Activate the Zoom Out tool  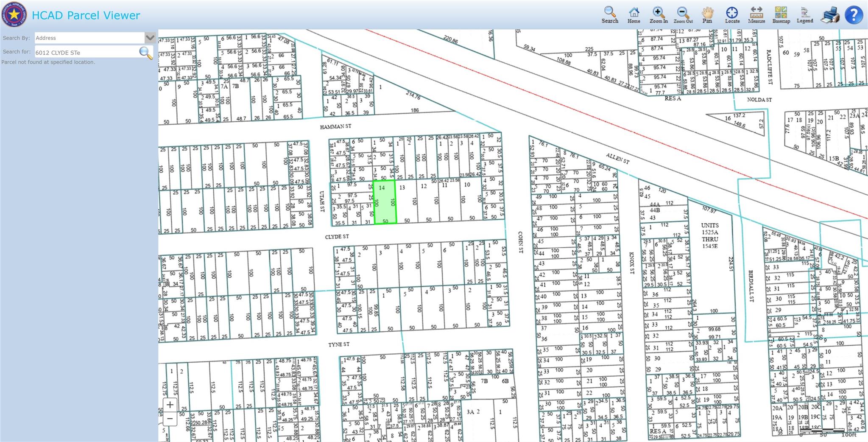683,14
